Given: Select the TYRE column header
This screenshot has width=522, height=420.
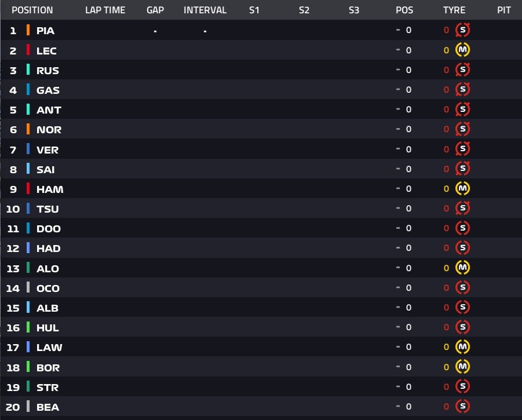Looking at the screenshot, I should pyautogui.click(x=454, y=10).
